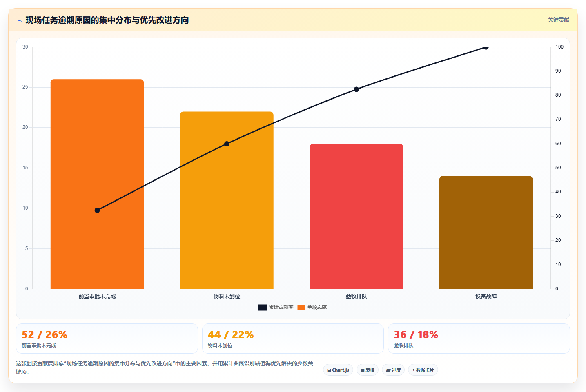Screen dimensions: 586x392
Task: Select the 前置审批未完成 orange bar
Action: 97,184
